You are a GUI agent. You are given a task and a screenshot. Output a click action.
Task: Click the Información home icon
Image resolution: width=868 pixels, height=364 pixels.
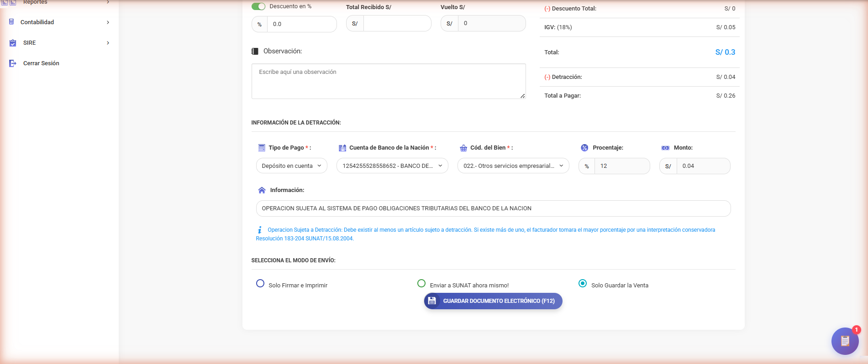pyautogui.click(x=262, y=190)
